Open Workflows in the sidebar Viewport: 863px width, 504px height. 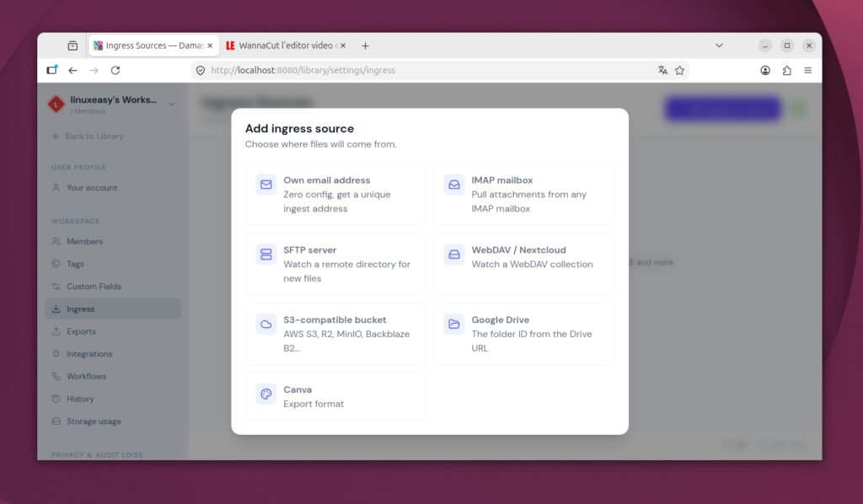click(x=112, y=377)
